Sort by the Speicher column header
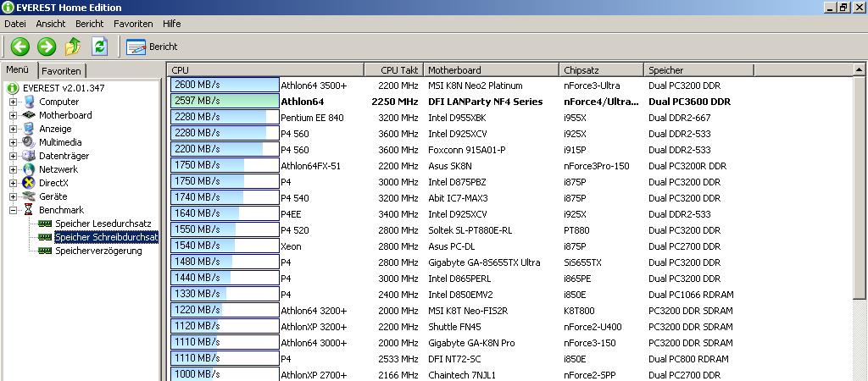This screenshot has width=868, height=381. tap(698, 70)
